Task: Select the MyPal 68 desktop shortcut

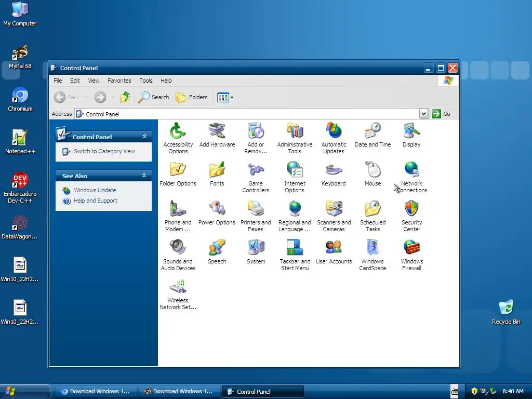Action: click(20, 57)
